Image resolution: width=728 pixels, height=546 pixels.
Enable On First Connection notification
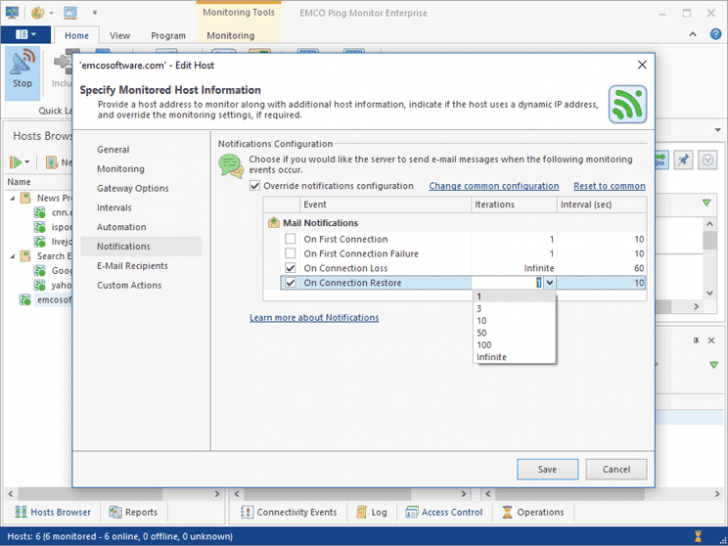click(290, 240)
